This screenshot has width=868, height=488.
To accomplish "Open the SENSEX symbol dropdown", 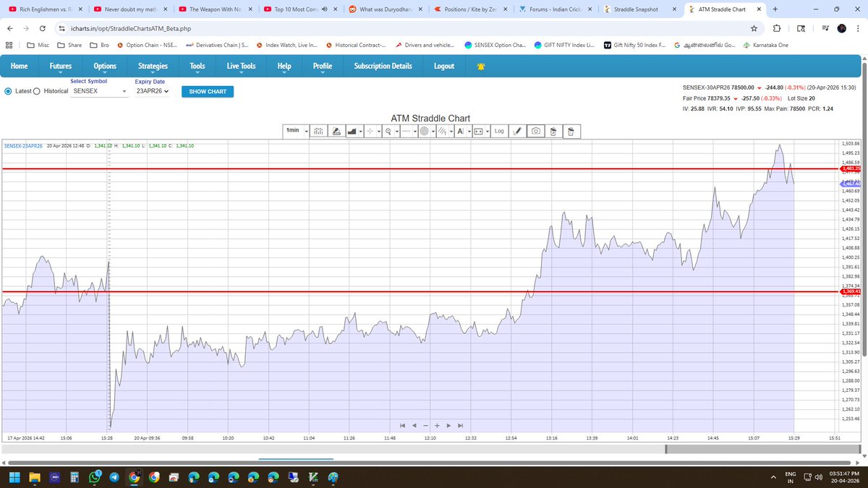I will coord(100,91).
